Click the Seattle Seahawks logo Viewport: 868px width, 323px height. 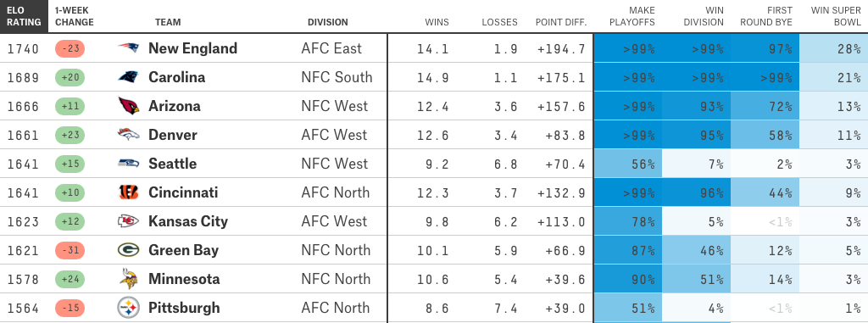[128, 164]
